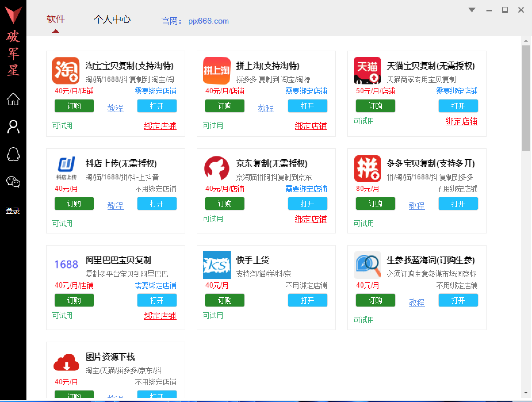
Task: Click 订购 for 多多宝贝复制
Action: pos(376,204)
